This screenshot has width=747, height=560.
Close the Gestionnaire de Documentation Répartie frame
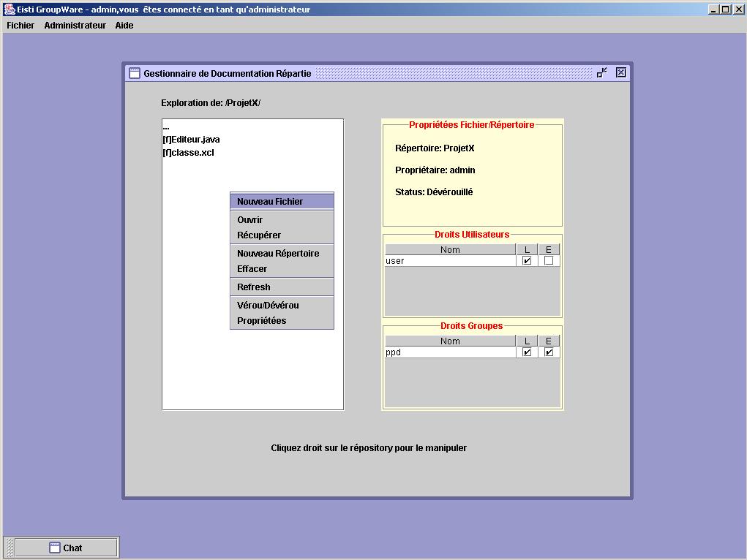[x=620, y=72]
